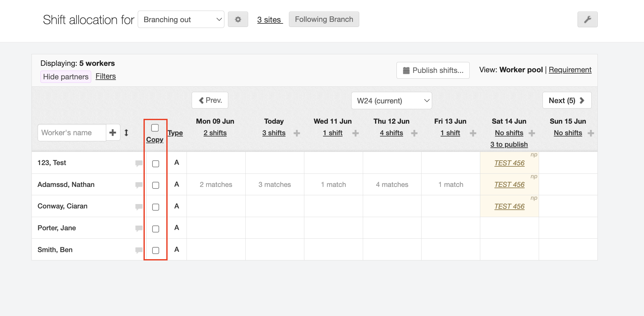Image resolution: width=644 pixels, height=316 pixels.
Task: Open comment icon for 123, Test
Action: click(139, 163)
